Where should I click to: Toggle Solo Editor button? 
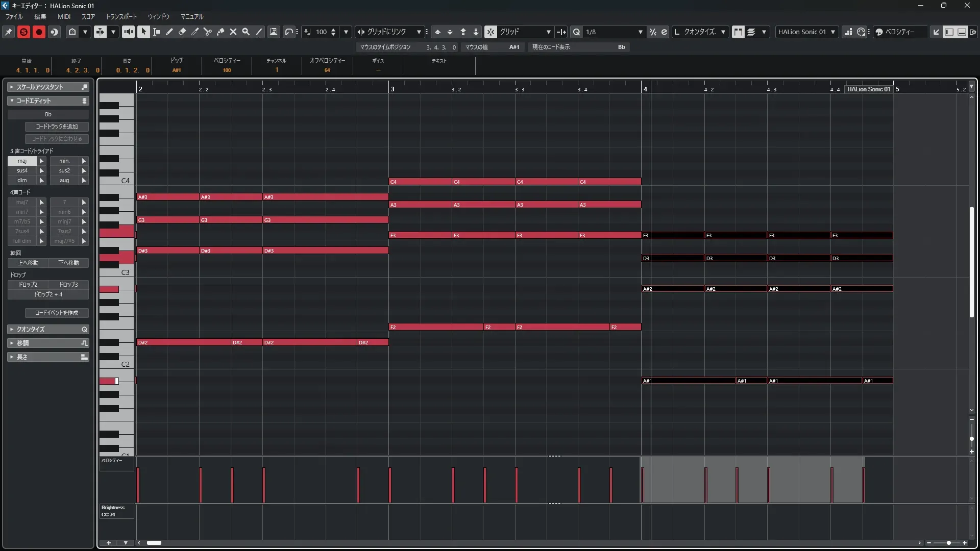pyautogui.click(x=23, y=32)
